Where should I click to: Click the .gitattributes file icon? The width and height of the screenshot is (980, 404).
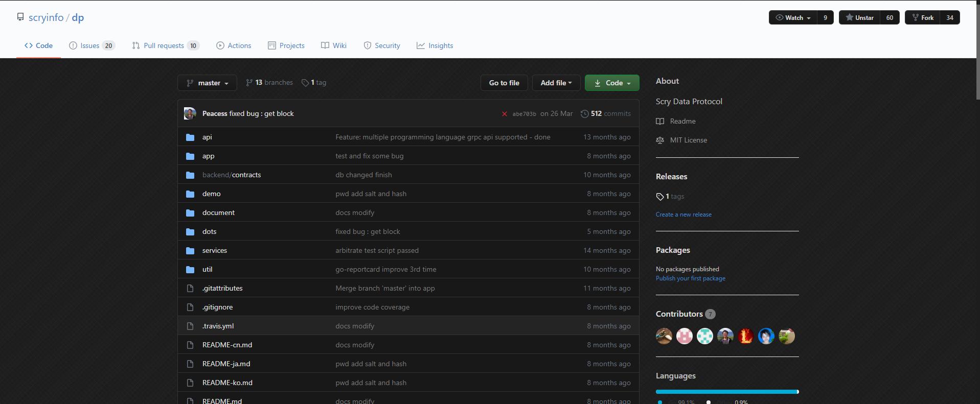click(190, 288)
